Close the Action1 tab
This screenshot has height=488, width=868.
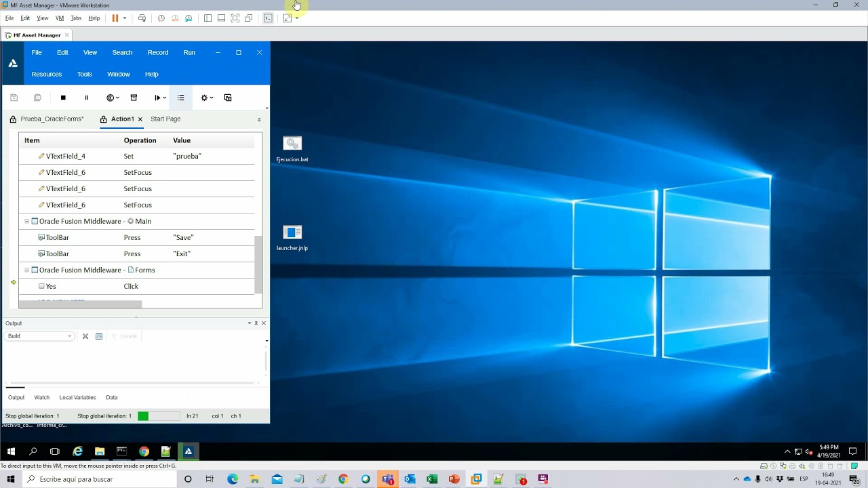140,119
